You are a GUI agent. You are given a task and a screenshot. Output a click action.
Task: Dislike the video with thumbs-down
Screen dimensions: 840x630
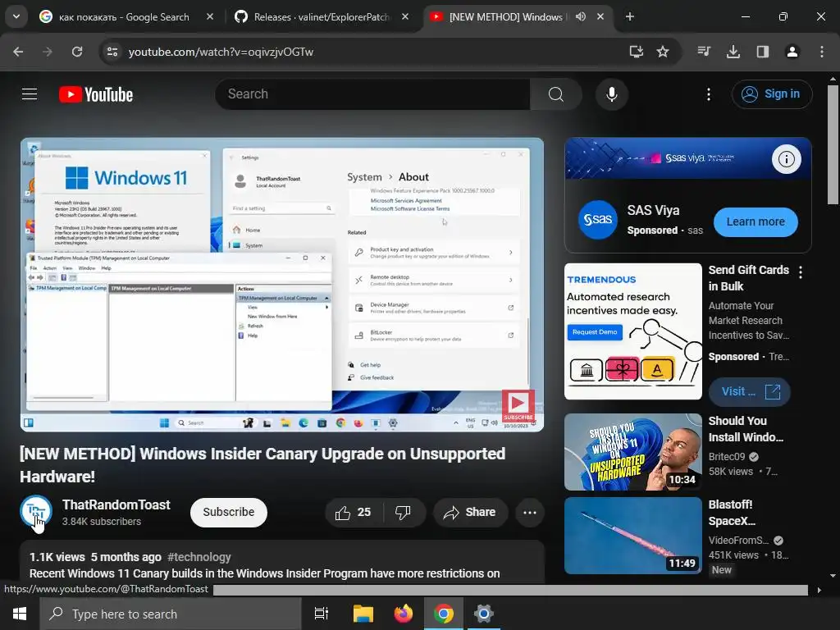point(404,513)
